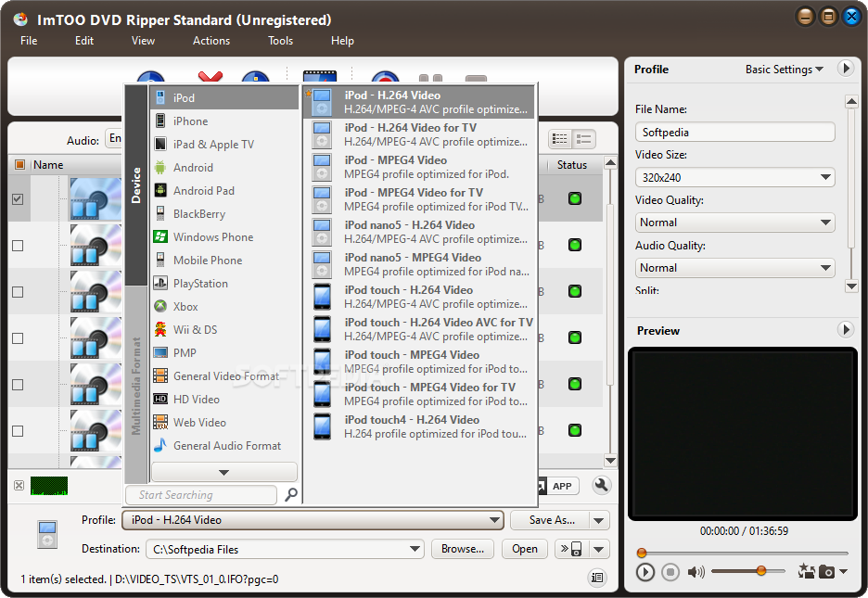Viewport: 868px width, 598px height.
Task: Select iPod touch - H.264 Video profile
Action: pyautogui.click(x=419, y=297)
